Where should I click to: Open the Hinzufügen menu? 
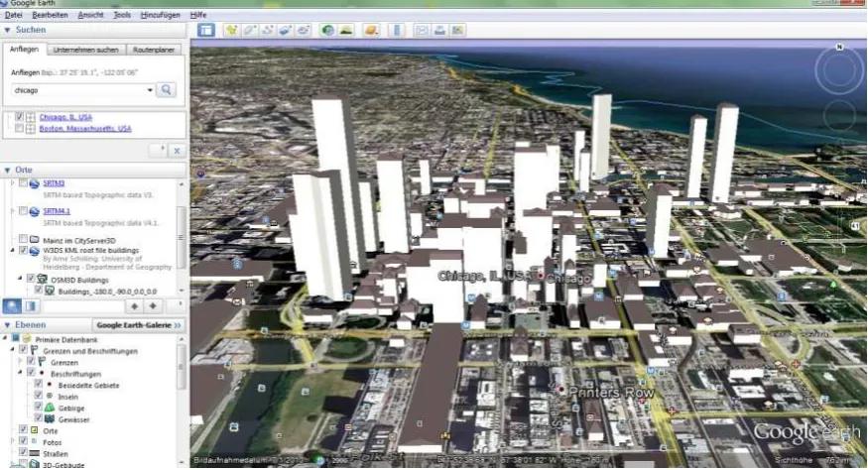point(160,15)
